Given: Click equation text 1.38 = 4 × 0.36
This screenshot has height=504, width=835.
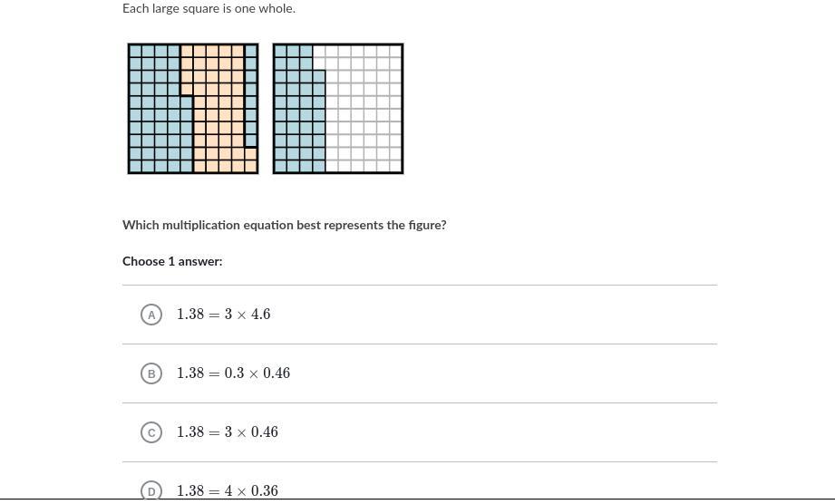Looking at the screenshot, I should pos(228,490).
